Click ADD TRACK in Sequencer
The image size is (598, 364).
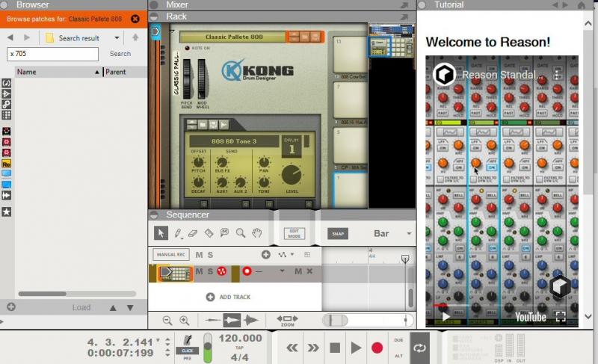point(235,297)
